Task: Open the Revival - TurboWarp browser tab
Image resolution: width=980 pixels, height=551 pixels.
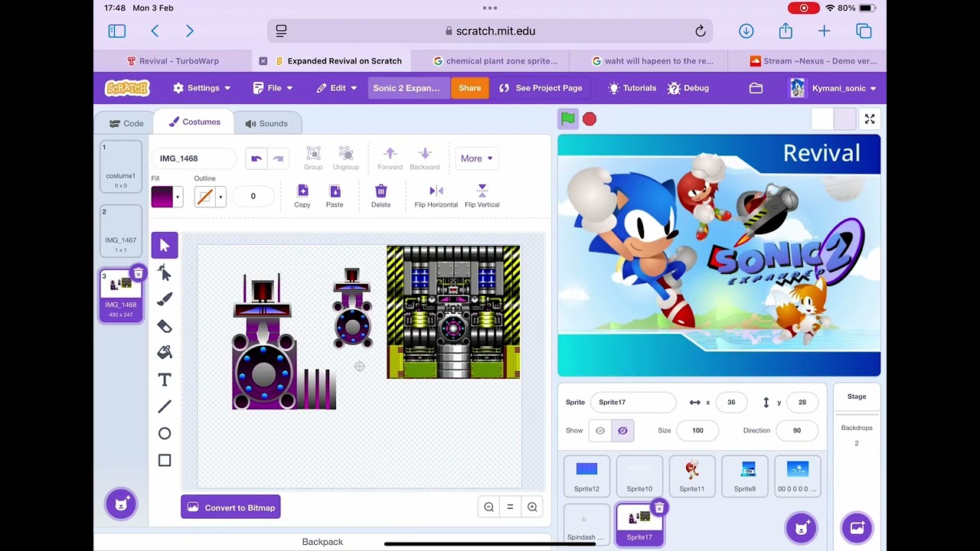Action: [173, 61]
